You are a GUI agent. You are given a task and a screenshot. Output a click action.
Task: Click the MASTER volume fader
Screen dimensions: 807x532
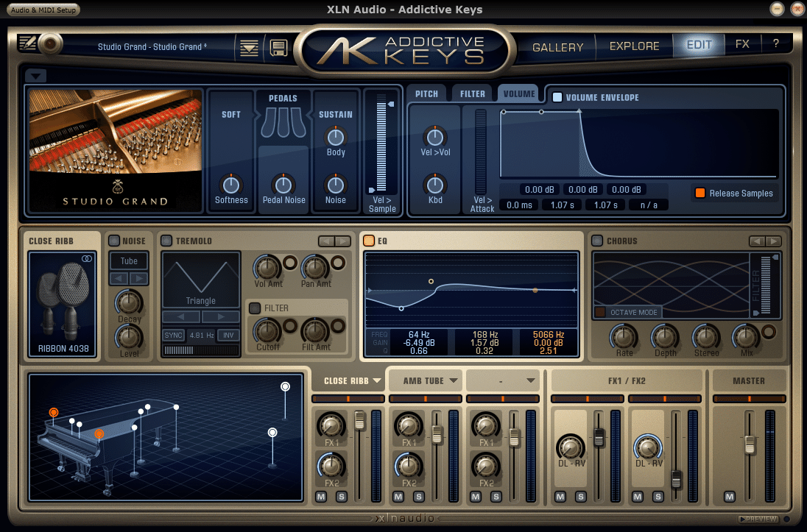click(750, 444)
